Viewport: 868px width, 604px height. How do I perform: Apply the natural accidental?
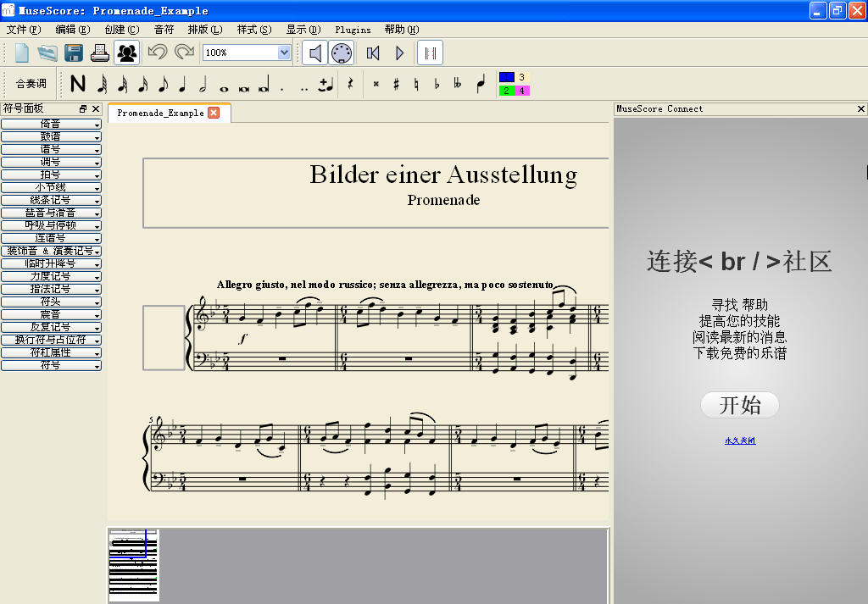coord(416,84)
